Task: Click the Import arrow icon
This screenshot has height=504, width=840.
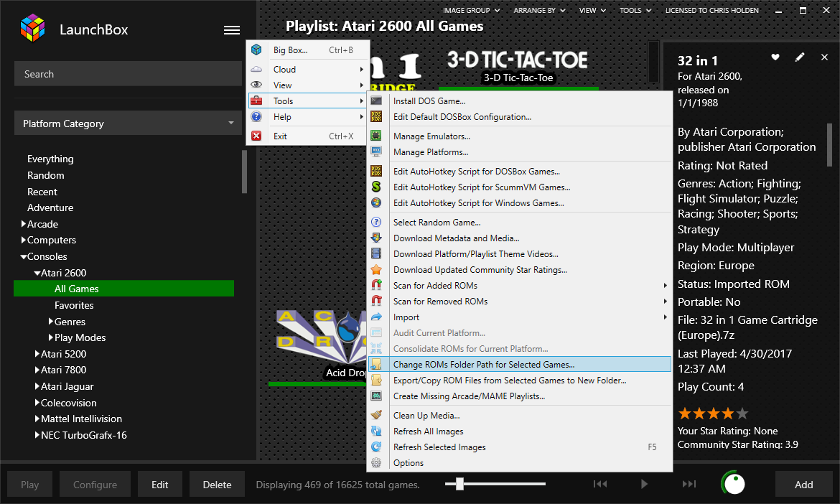Action: pos(377,317)
